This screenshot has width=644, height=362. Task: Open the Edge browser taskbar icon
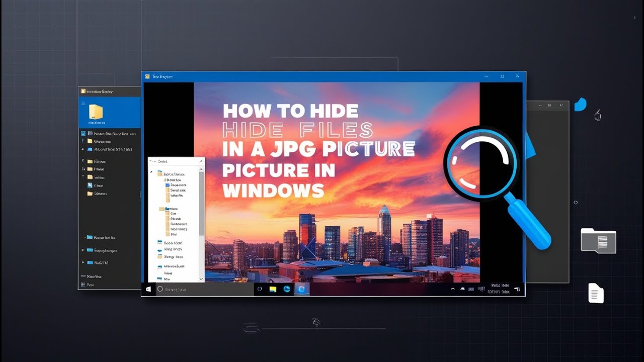coord(287,289)
